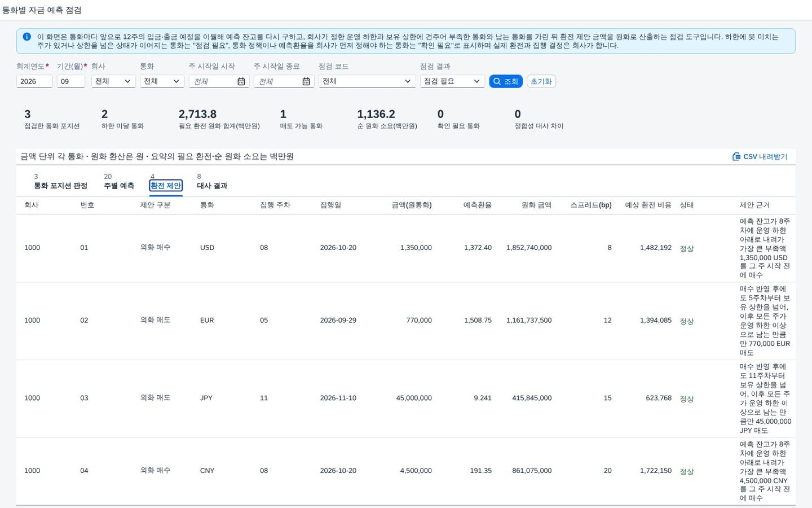This screenshot has height=508, width=812.
Task: Click the 기간(월) input field
Action: point(71,81)
